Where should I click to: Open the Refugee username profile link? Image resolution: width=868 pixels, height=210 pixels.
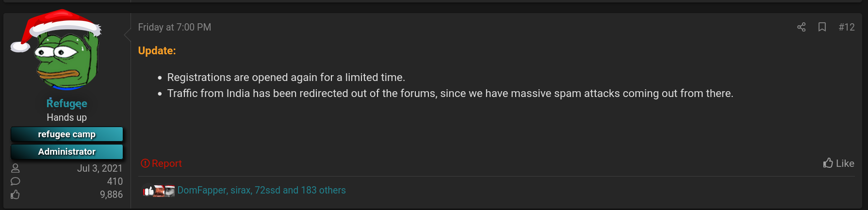click(x=67, y=103)
